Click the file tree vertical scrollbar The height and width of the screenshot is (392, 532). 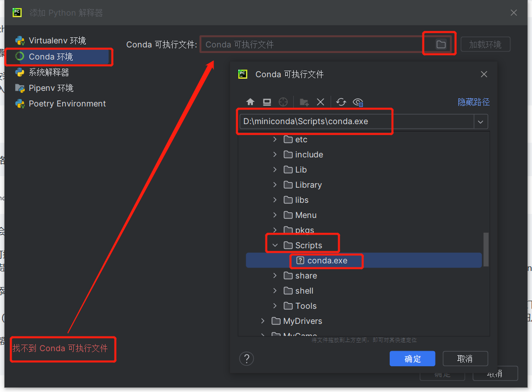tap(486, 249)
